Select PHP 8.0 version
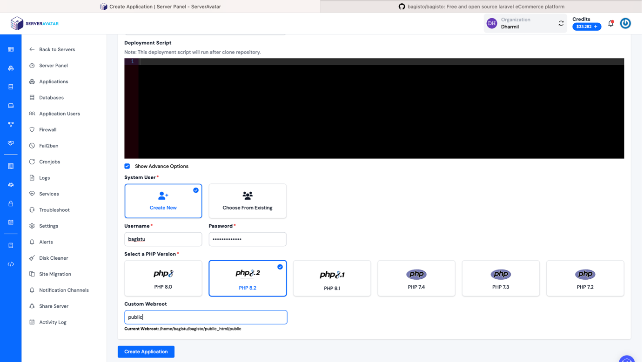Image resolution: width=644 pixels, height=364 pixels. click(164, 279)
